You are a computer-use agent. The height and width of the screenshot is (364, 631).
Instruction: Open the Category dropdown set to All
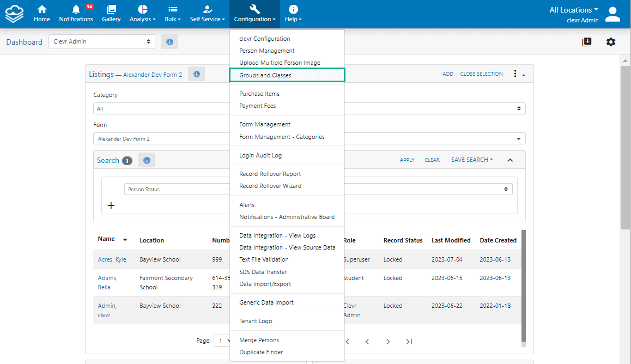(309, 108)
